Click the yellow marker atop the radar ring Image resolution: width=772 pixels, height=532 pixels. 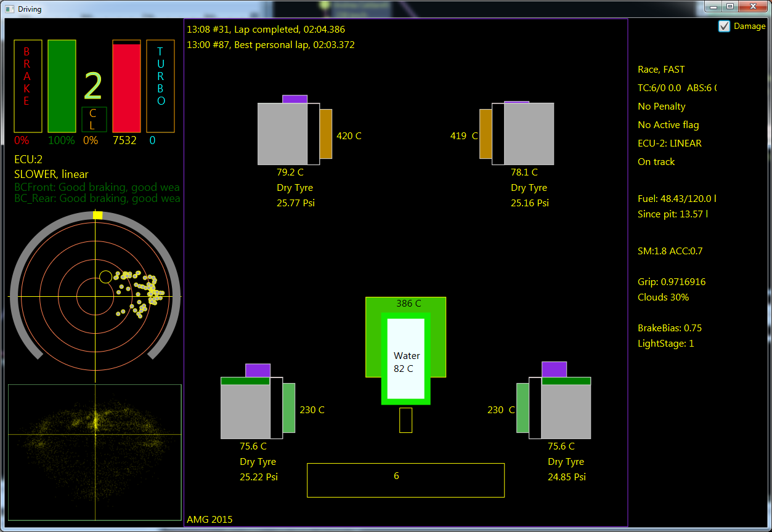tap(97, 215)
